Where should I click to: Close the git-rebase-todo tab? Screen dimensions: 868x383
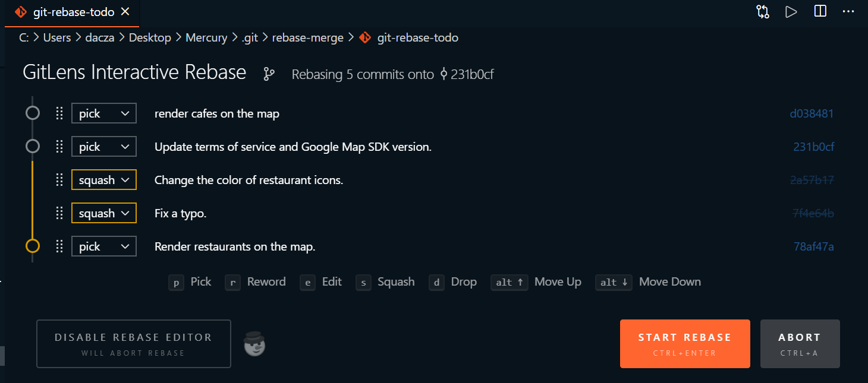(x=125, y=12)
